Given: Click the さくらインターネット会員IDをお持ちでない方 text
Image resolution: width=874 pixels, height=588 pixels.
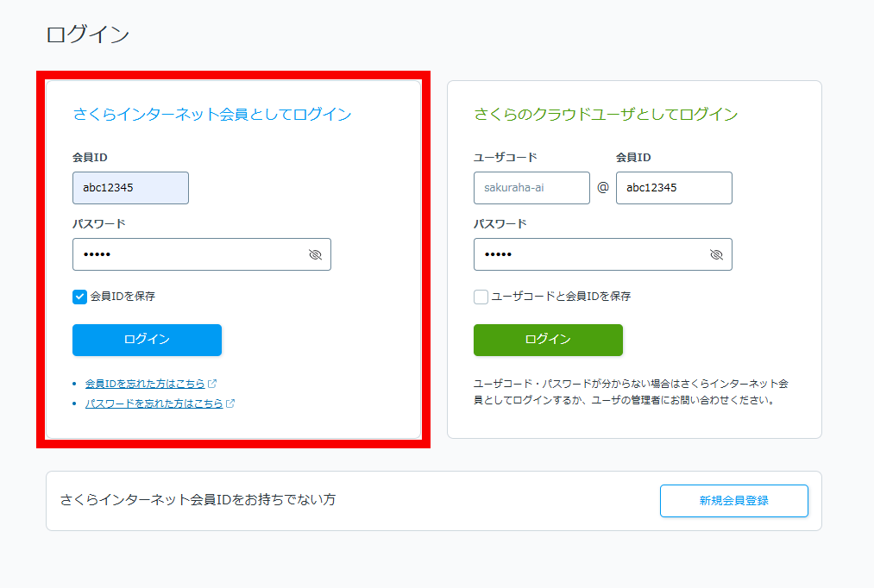Looking at the screenshot, I should tap(198, 499).
